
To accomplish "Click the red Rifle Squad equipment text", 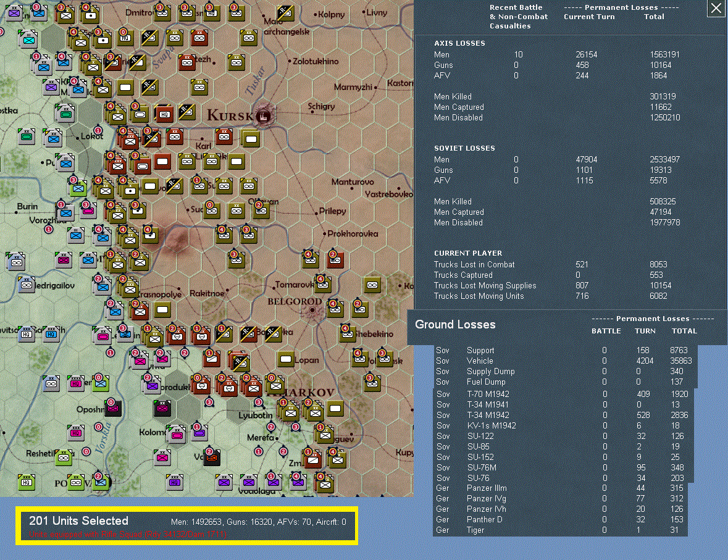I will click(x=128, y=535).
